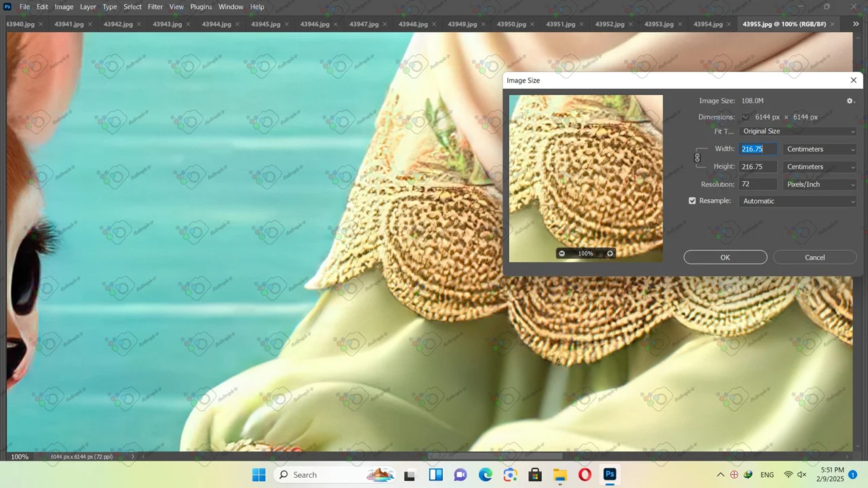The height and width of the screenshot is (488, 868).
Task: Zoom out the preview with minus icon
Action: click(561, 253)
